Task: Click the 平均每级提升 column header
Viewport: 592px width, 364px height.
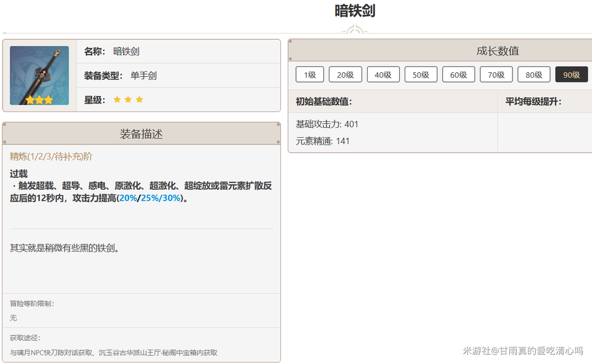Action: coord(533,101)
